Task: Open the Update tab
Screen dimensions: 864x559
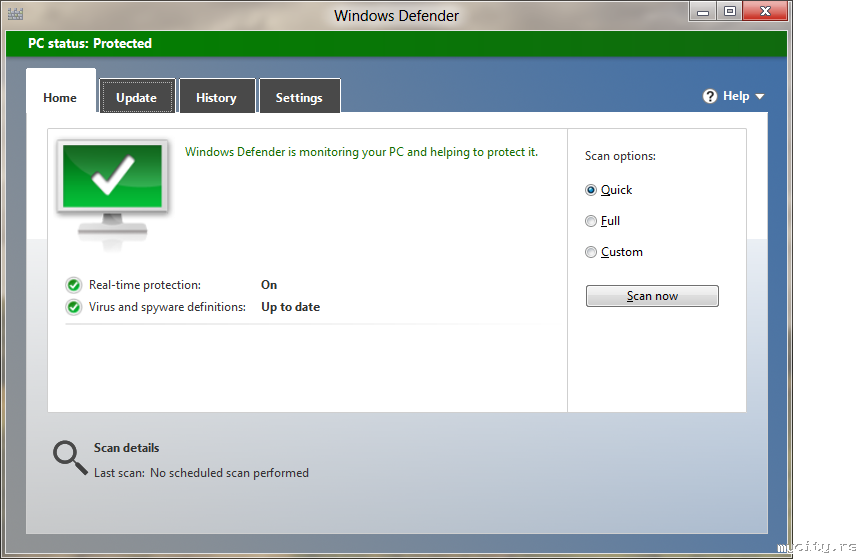Action: (x=137, y=96)
